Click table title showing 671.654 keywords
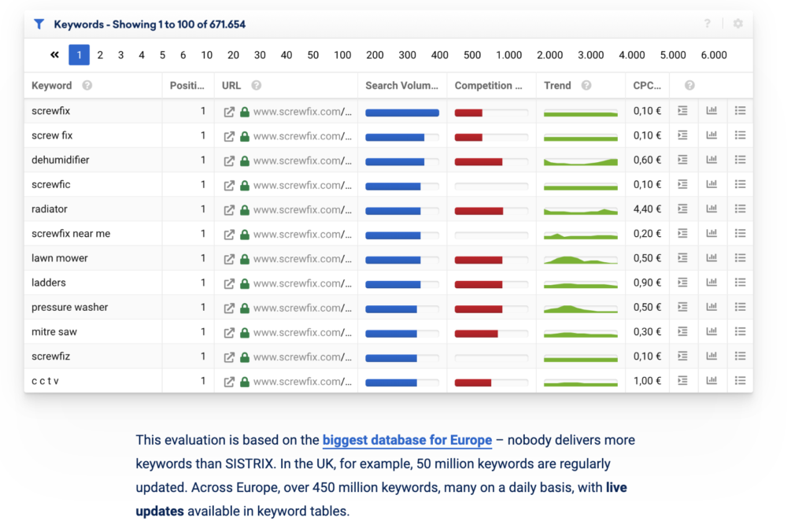Image resolution: width=806 pixels, height=532 pixels. [x=150, y=24]
